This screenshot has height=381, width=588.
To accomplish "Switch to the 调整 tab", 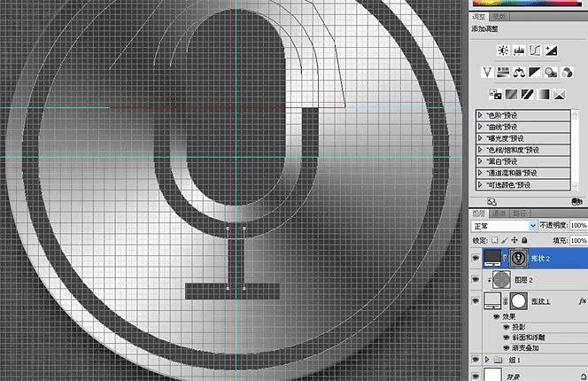I will point(479,17).
